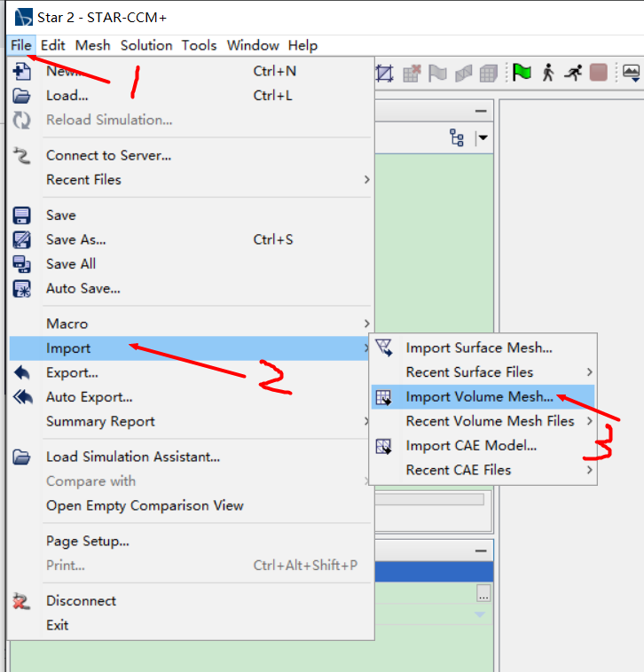Click the tree view icon in panel
The width and height of the screenshot is (644, 672).
coord(457,138)
